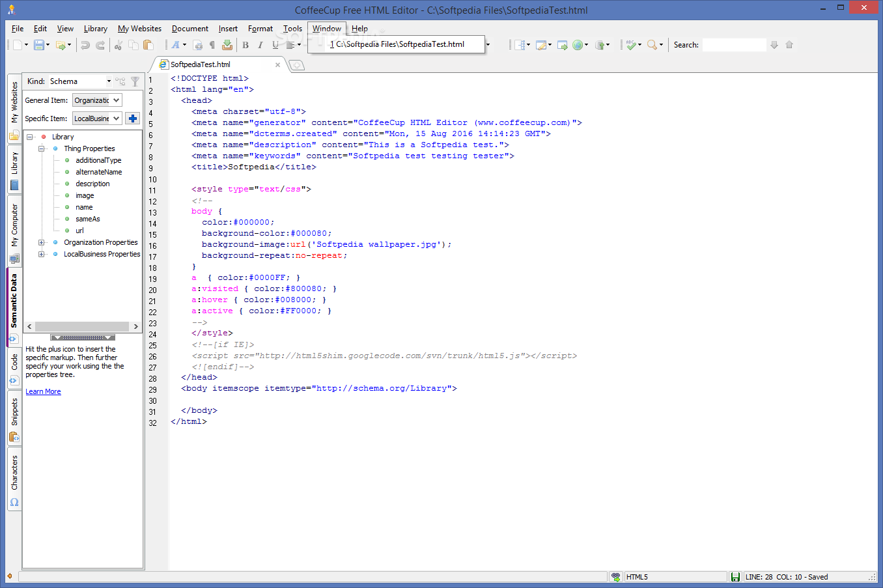Image resolution: width=883 pixels, height=588 pixels.
Task: Insert markup with the blue plus icon
Action: (133, 119)
